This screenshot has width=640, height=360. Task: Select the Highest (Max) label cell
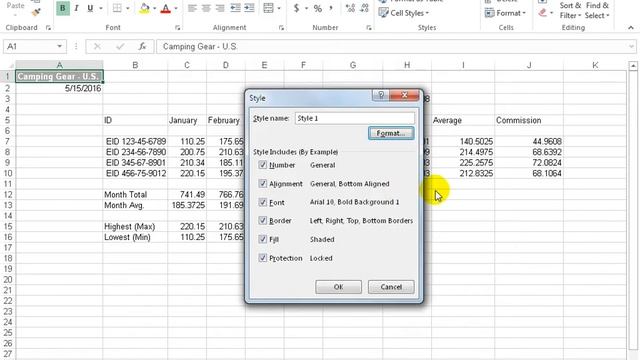[135, 227]
